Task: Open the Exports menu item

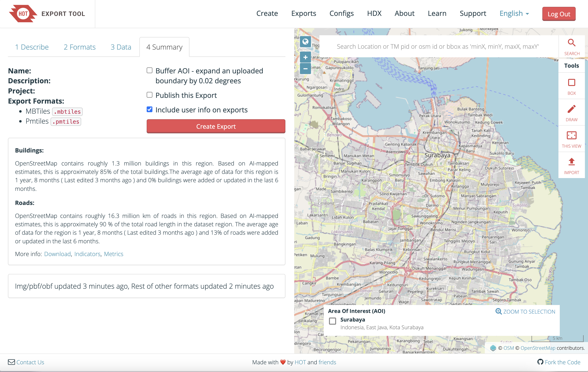Action: pos(303,13)
